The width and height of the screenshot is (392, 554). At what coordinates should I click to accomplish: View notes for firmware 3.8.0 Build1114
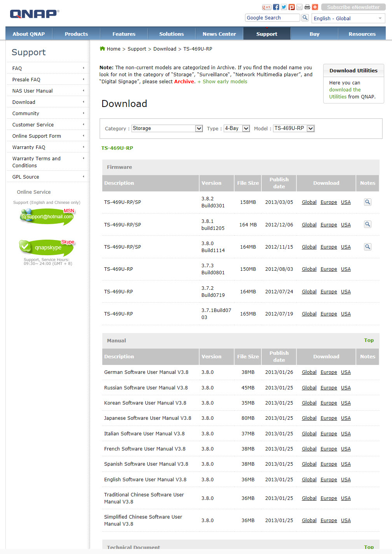pos(367,247)
